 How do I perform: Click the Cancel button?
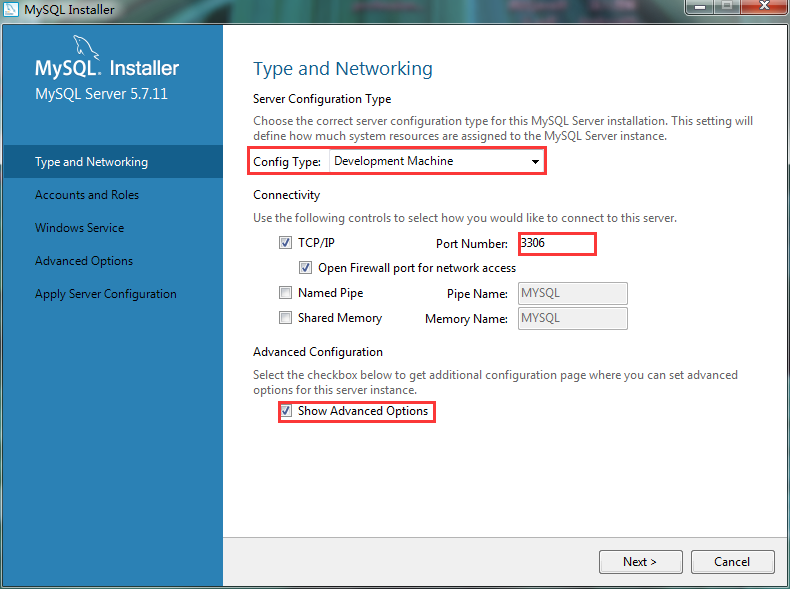point(732,562)
